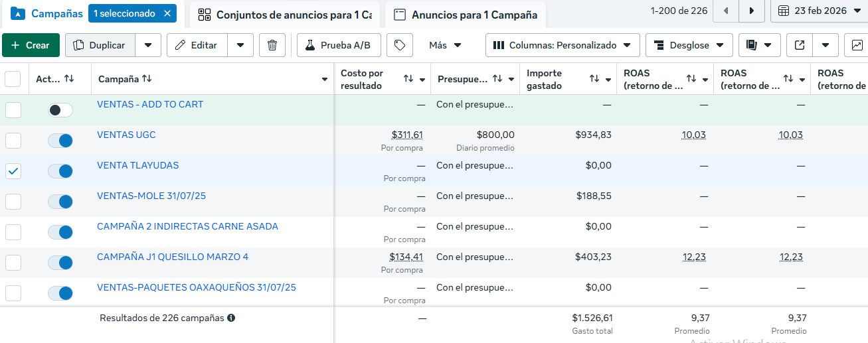Viewport: 868px width, 343px height.
Task: Expand the Desglose dropdown
Action: (x=689, y=45)
